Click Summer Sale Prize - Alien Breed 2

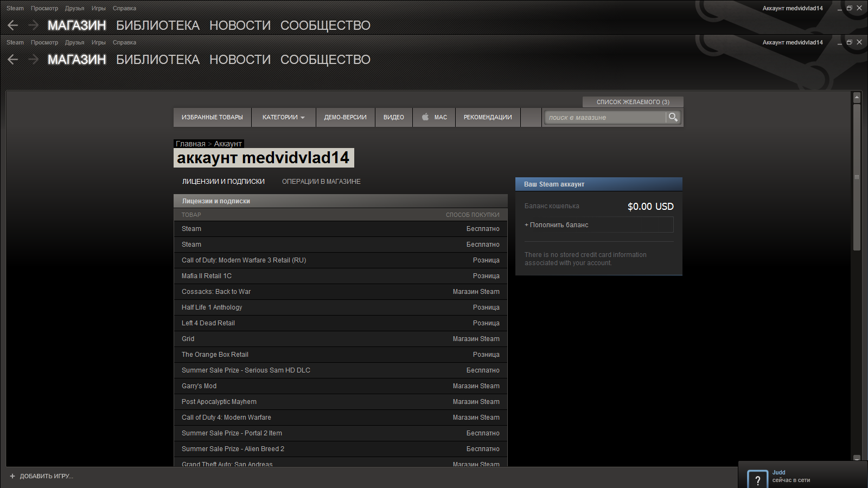[x=341, y=449]
